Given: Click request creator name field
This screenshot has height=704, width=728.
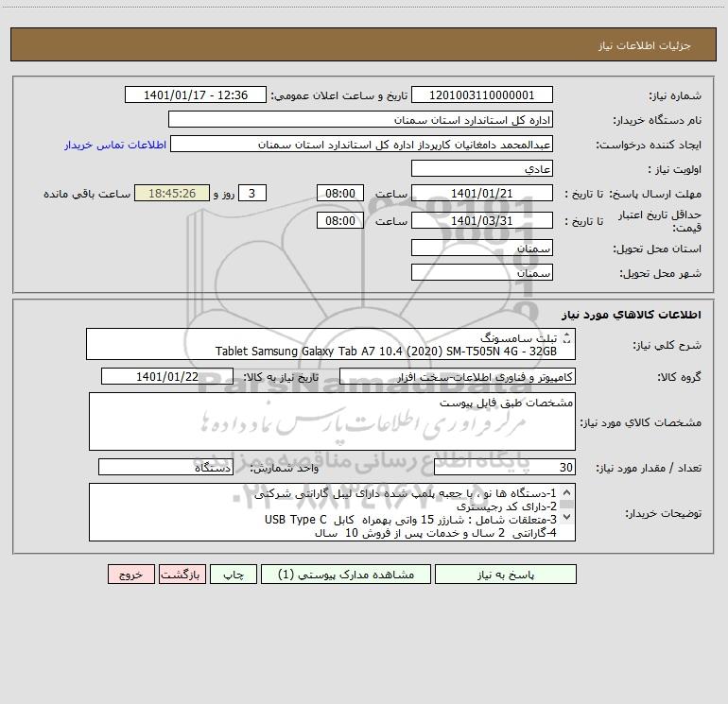Looking at the screenshot, I should [x=361, y=144].
